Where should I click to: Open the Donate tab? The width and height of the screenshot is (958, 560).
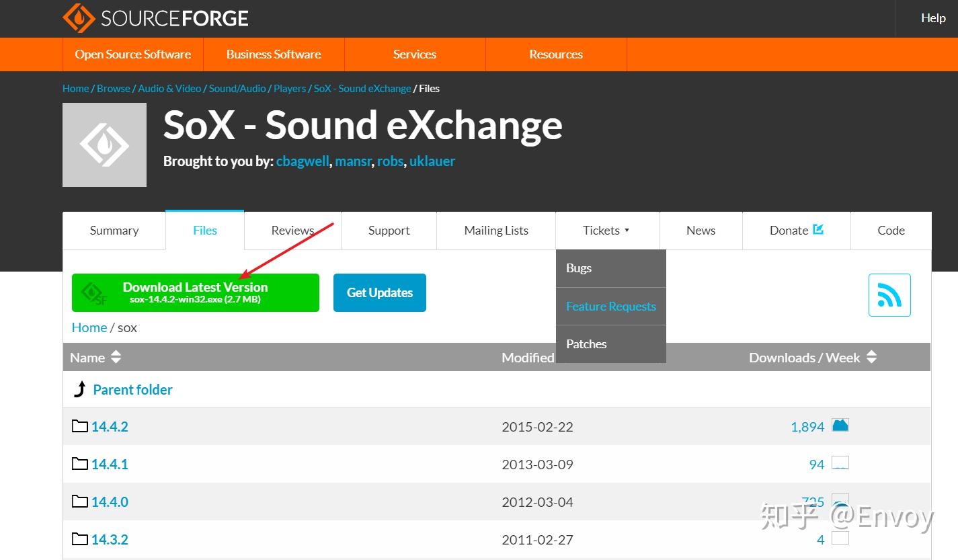[797, 231]
